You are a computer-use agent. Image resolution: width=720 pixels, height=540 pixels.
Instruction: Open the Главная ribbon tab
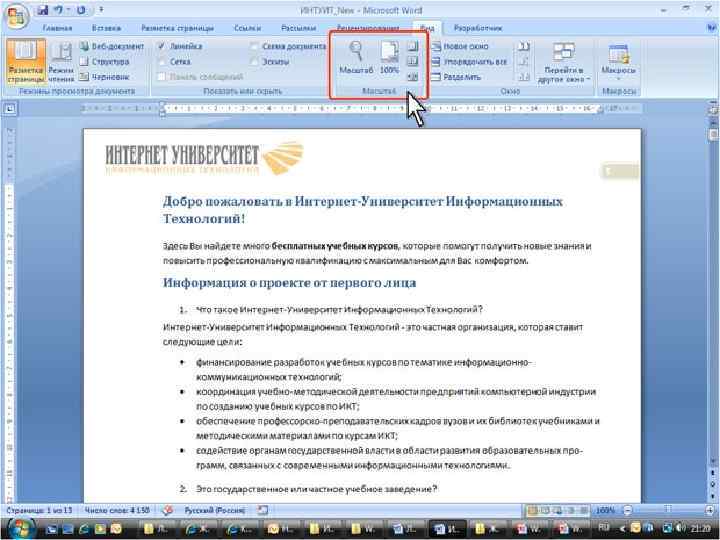57,28
